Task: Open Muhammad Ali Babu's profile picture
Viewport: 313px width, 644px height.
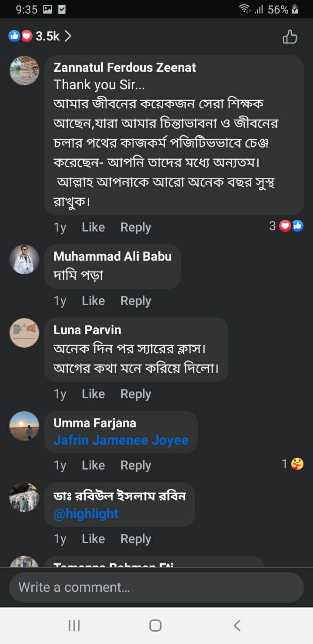Action: pos(24,259)
